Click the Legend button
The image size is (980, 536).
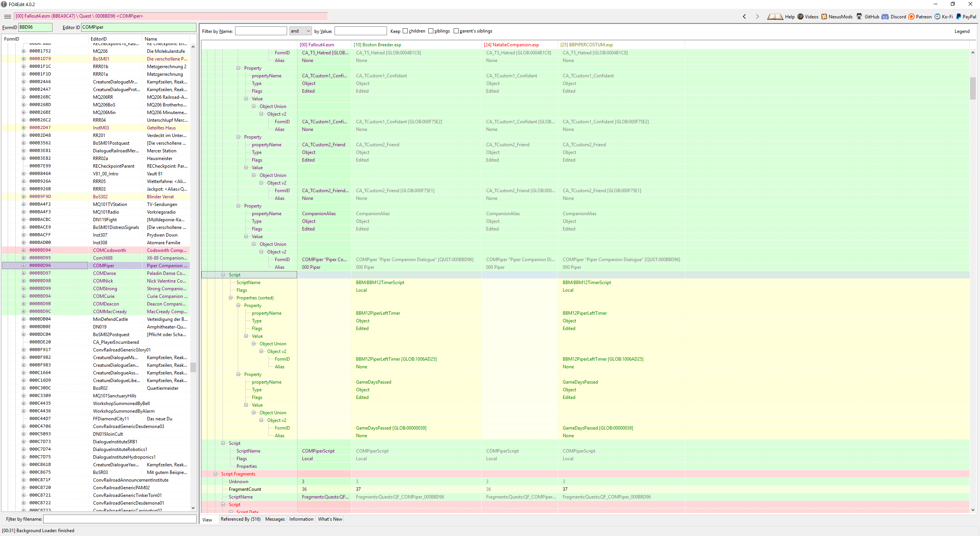(962, 31)
